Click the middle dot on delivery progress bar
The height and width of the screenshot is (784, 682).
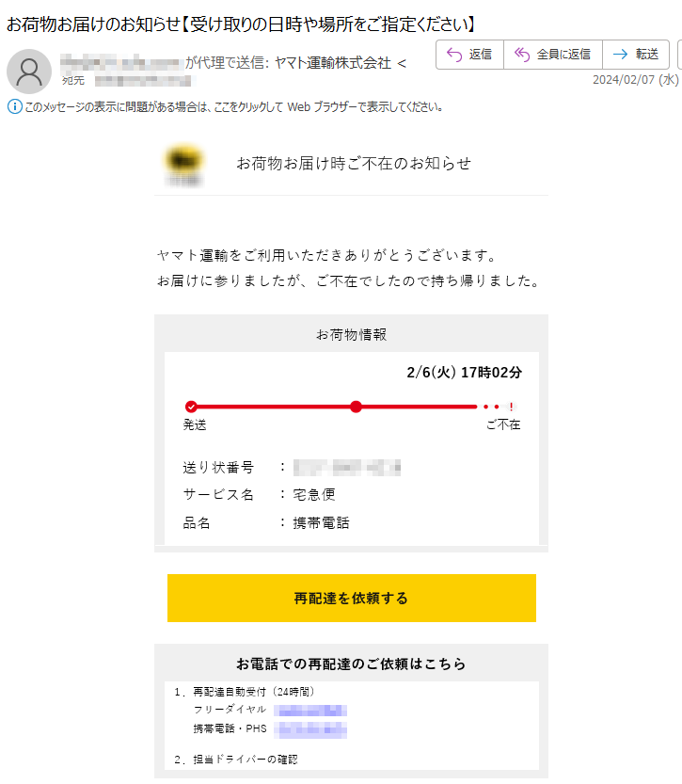356,407
